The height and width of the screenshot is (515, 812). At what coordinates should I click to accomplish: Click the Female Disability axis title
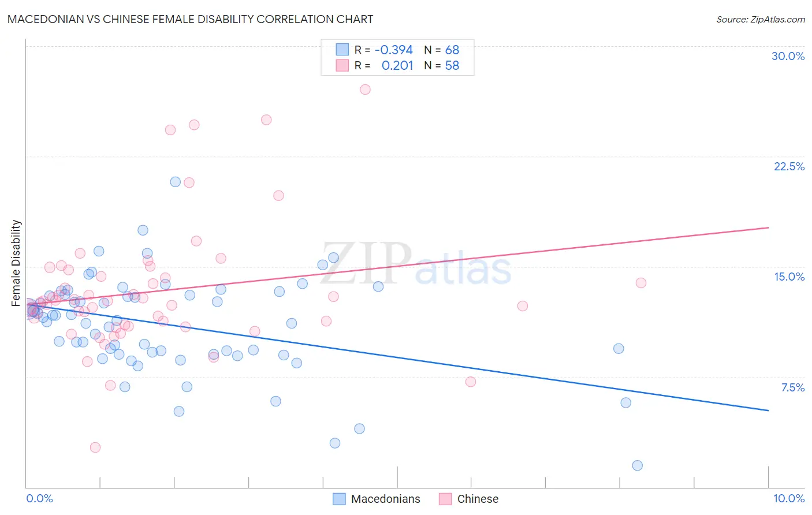pos(16,263)
